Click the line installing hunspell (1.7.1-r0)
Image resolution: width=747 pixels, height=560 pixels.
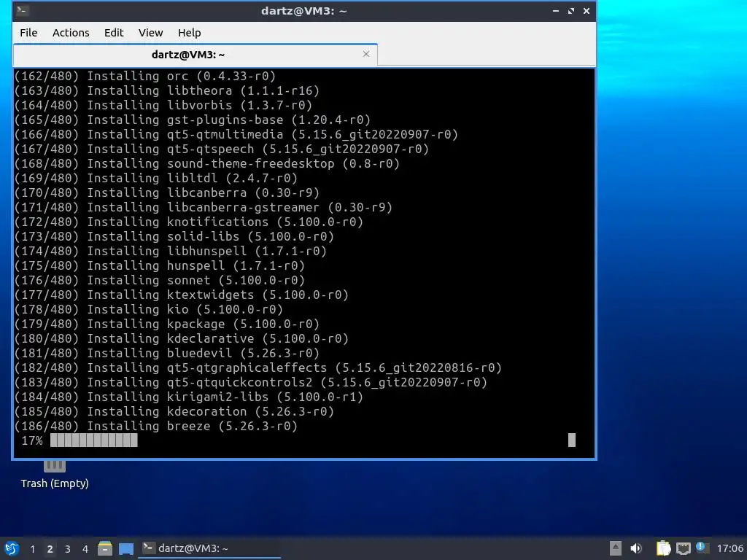pyautogui.click(x=160, y=265)
